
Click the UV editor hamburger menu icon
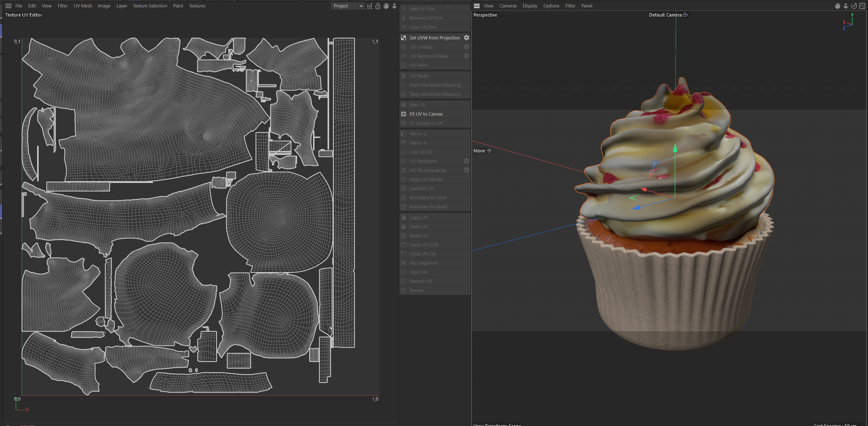click(x=9, y=6)
